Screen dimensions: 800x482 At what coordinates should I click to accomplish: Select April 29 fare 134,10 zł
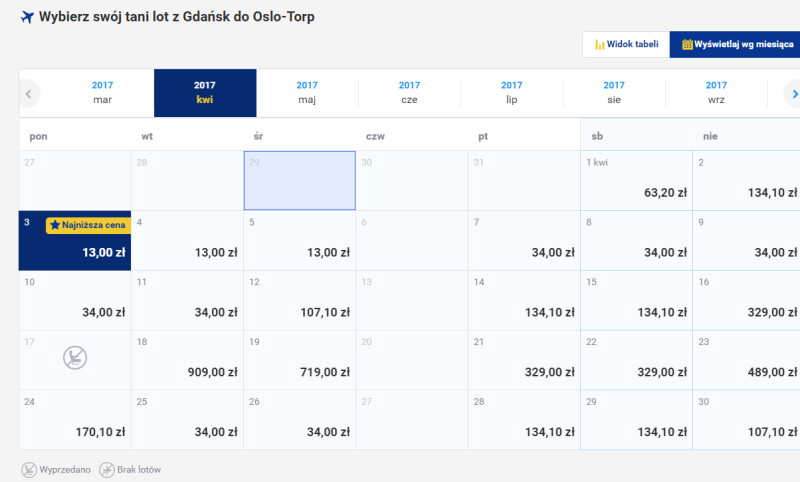click(636, 420)
